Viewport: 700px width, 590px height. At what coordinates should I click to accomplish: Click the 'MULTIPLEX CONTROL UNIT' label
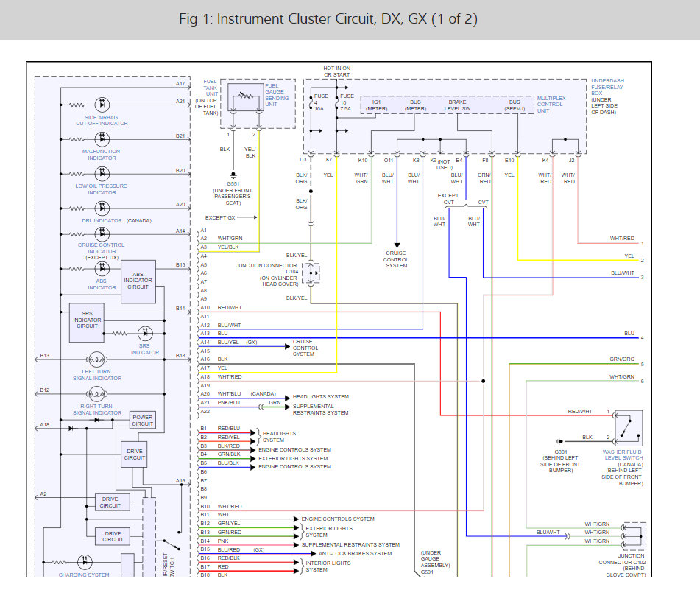[551, 105]
